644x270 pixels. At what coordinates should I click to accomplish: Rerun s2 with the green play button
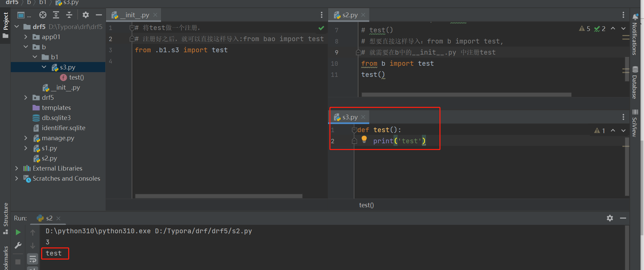18,232
